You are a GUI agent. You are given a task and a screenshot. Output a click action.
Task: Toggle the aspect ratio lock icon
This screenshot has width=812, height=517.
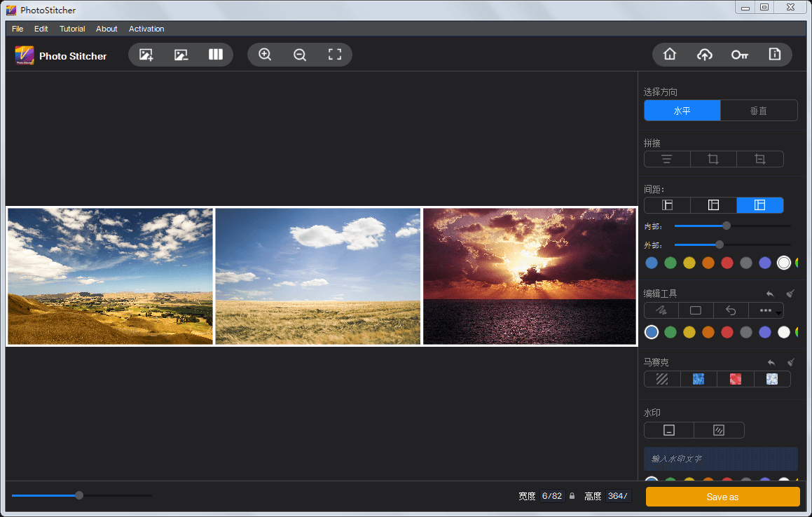tap(572, 496)
